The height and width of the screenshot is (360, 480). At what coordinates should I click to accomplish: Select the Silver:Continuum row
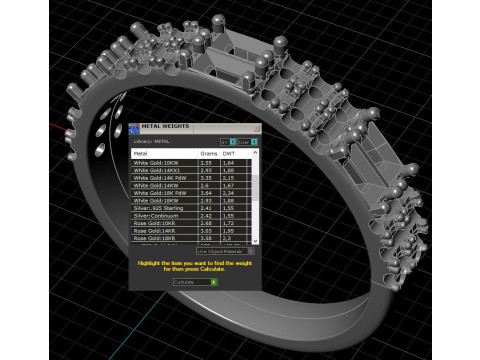click(x=191, y=216)
